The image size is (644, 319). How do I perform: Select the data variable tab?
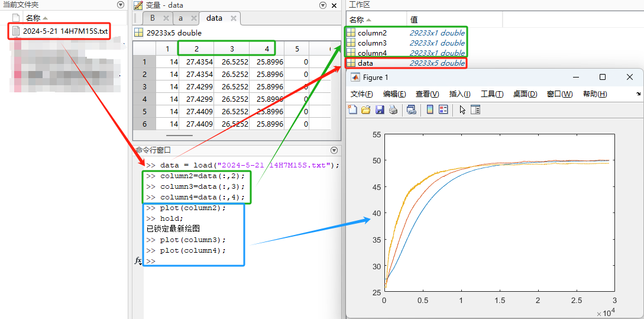point(215,18)
